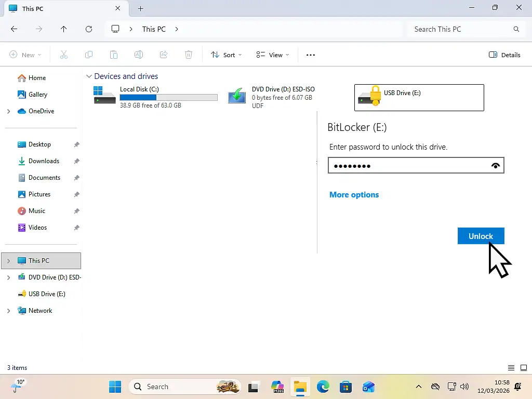Open the Details pane
This screenshot has width=532, height=399.
pyautogui.click(x=504, y=55)
